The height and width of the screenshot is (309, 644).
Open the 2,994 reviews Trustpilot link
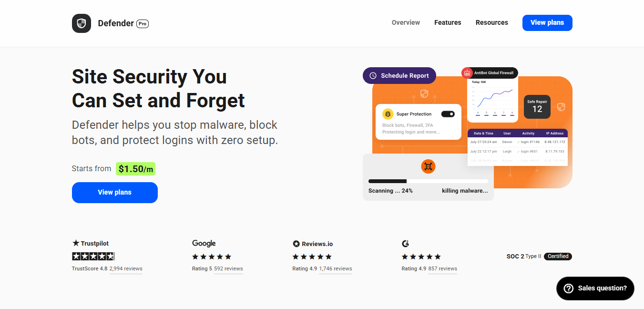[126, 269]
